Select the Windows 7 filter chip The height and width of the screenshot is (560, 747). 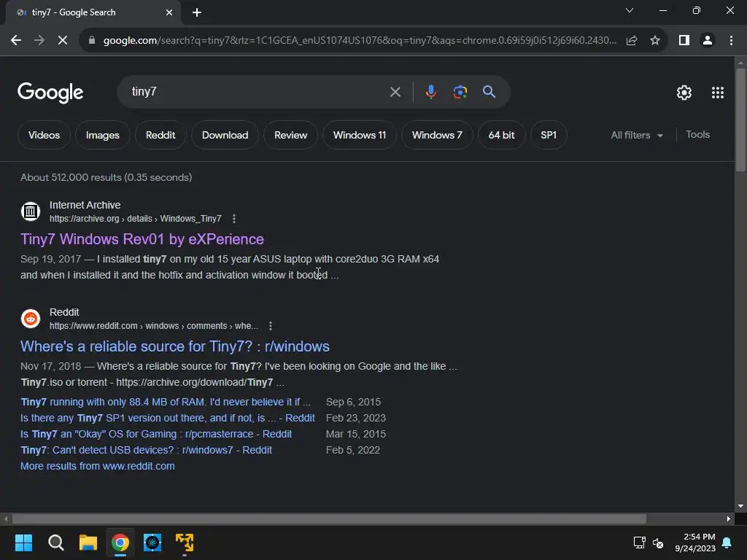[437, 135]
